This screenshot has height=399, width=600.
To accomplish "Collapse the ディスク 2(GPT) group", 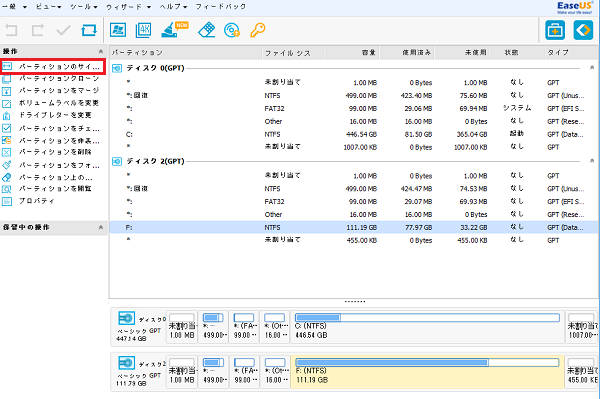I will click(x=592, y=161).
